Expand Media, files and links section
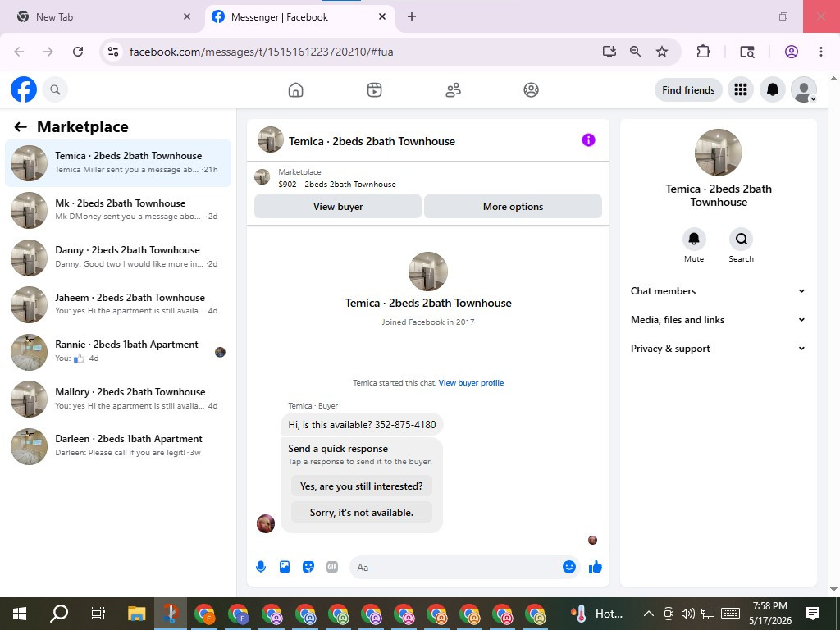Screen dimensions: 840x630 [718, 320]
